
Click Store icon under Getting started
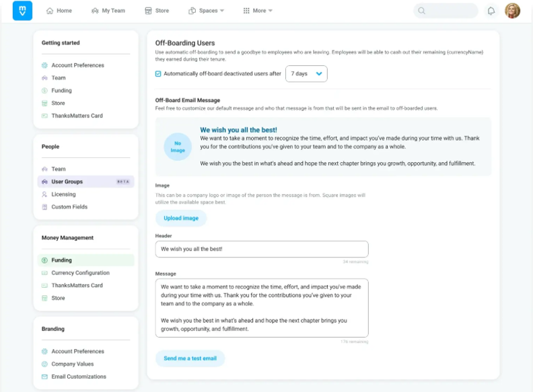(44, 103)
